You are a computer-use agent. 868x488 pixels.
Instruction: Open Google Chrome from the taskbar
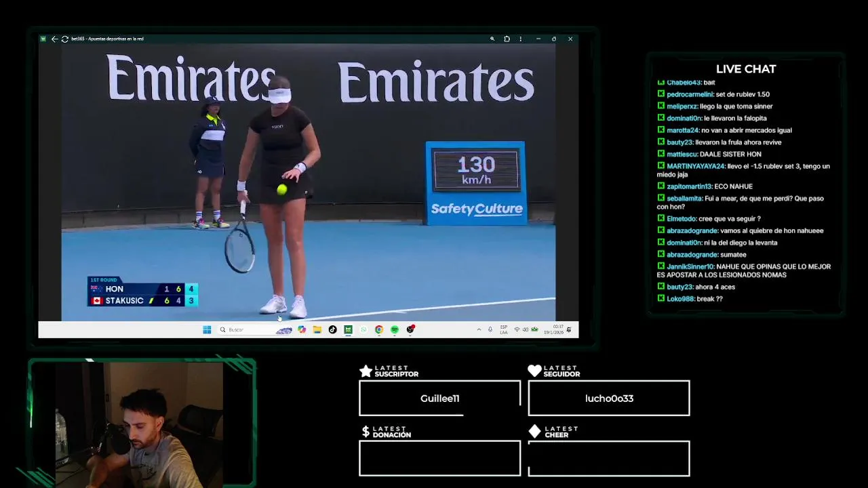click(x=379, y=329)
